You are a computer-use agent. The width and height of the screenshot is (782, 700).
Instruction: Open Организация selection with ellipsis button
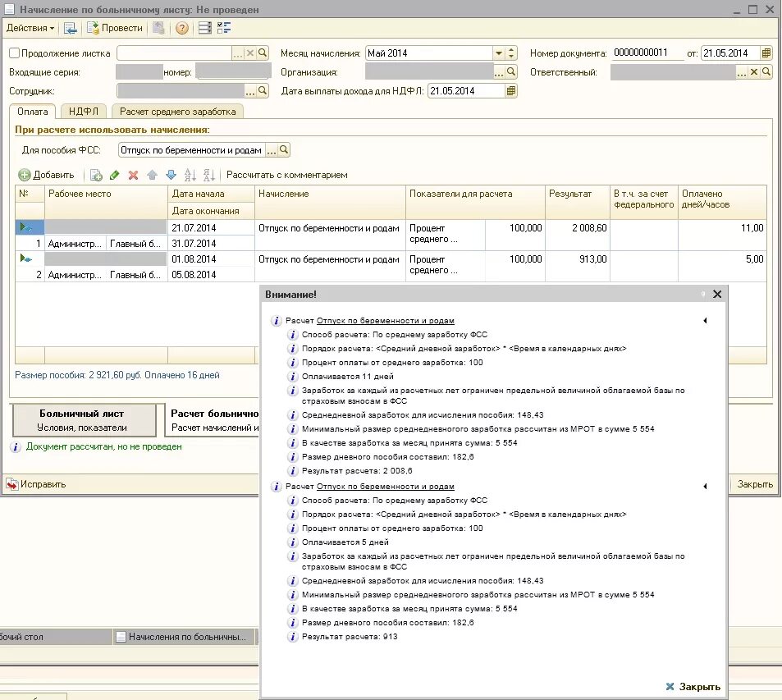[x=499, y=72]
